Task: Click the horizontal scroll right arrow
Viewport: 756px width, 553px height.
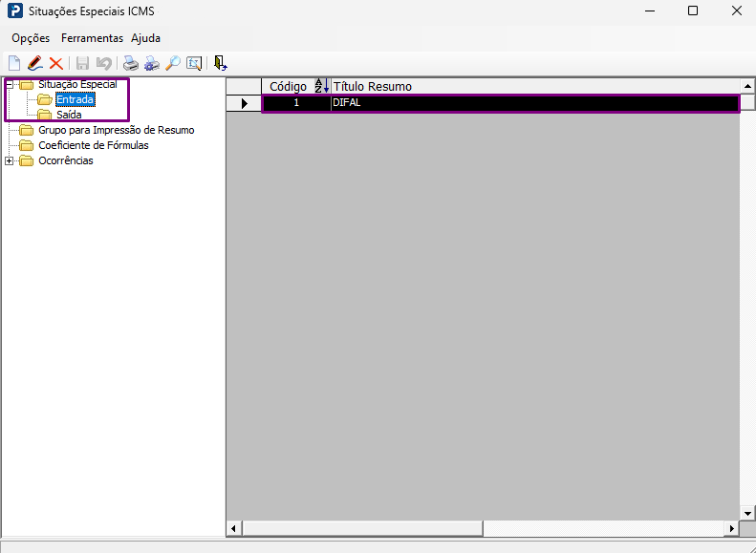Action: tap(732, 528)
